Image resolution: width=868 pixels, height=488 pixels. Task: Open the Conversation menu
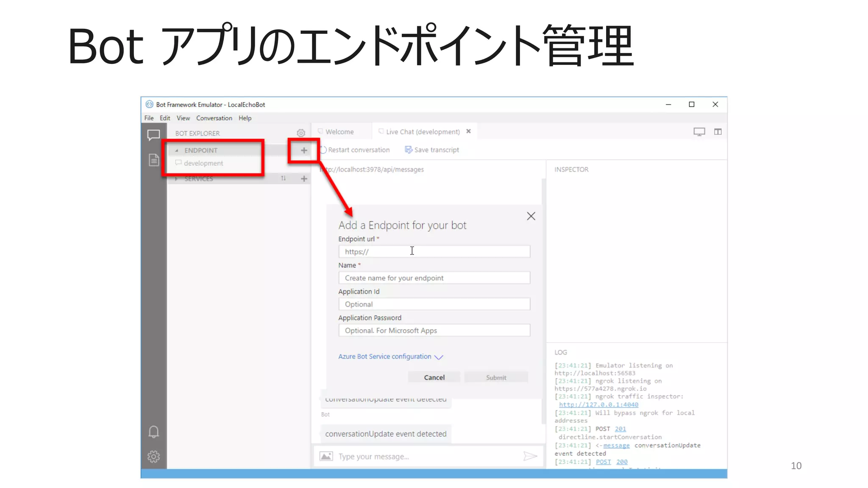[214, 118]
